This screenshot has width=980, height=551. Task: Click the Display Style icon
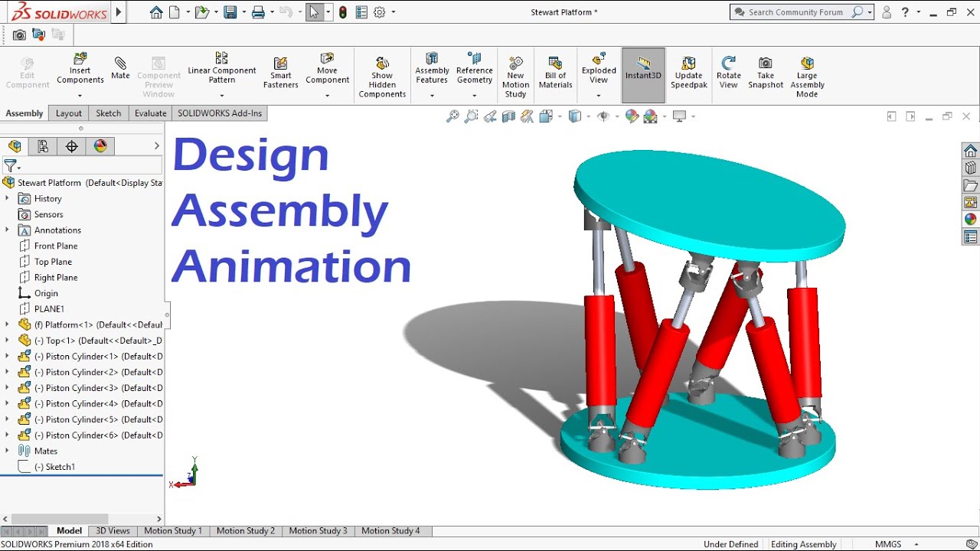[x=575, y=116]
